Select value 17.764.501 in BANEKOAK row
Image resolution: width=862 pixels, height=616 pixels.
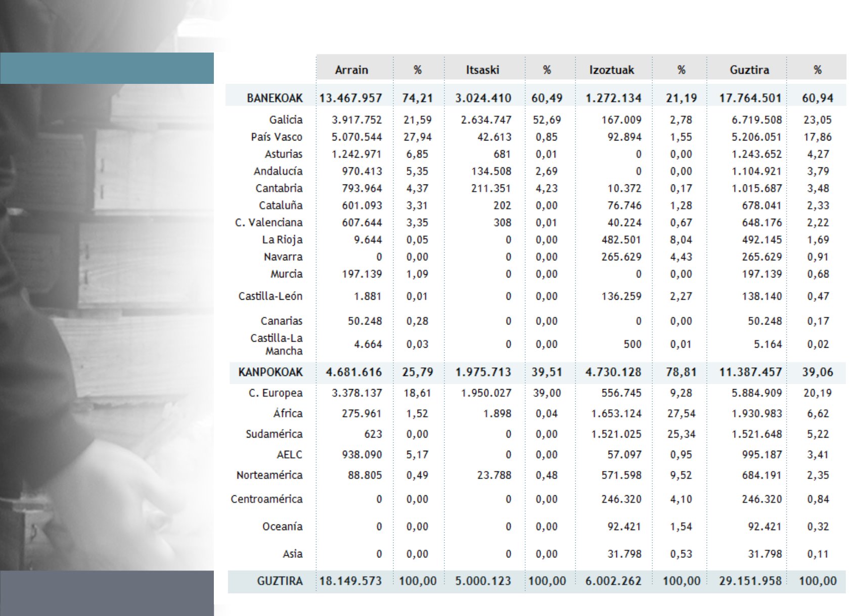(750, 98)
